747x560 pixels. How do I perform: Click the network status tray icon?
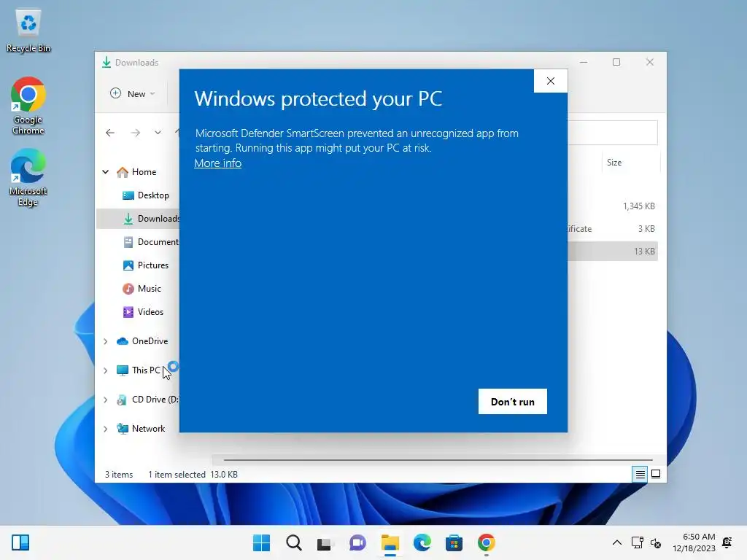638,542
